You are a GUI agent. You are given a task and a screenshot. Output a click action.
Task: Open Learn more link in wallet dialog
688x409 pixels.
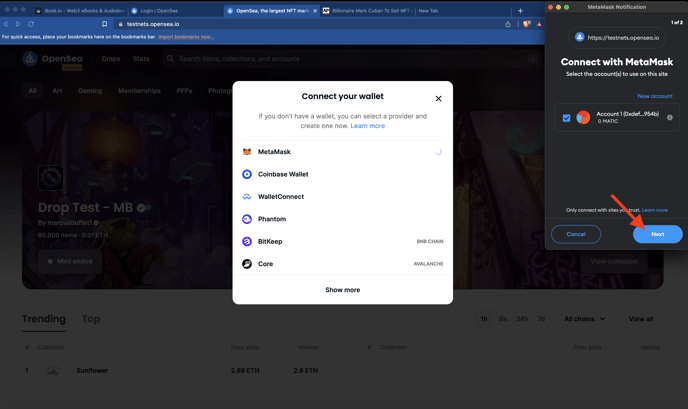[368, 126]
